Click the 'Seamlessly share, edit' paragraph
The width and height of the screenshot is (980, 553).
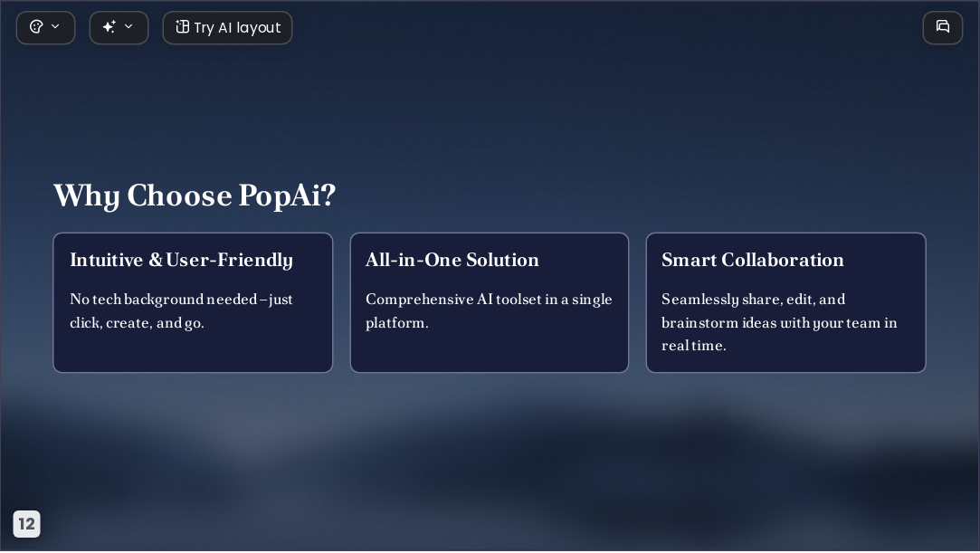point(779,322)
